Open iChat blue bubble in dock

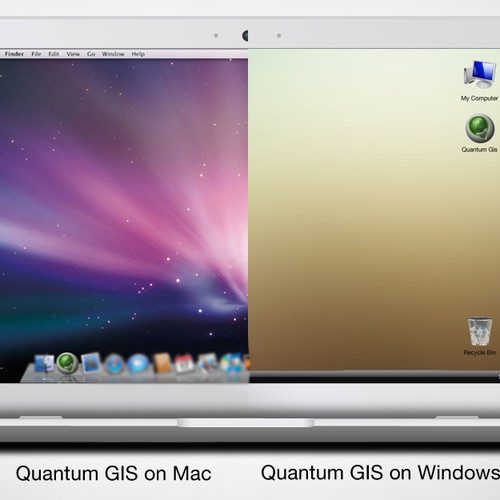(x=138, y=364)
